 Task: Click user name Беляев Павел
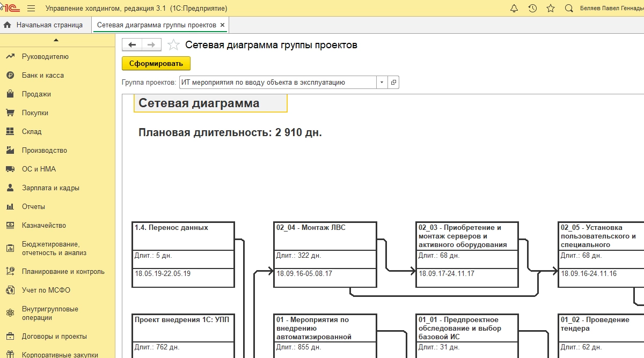point(612,9)
